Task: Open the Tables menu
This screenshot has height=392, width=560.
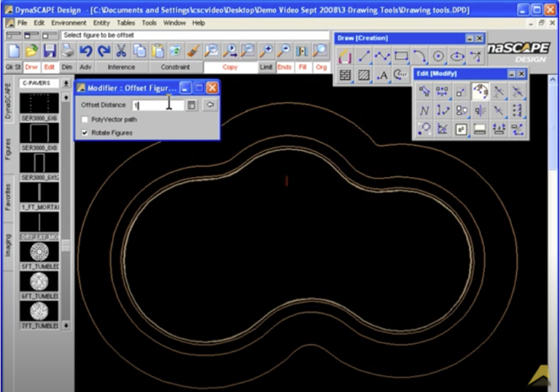Action: [x=125, y=23]
